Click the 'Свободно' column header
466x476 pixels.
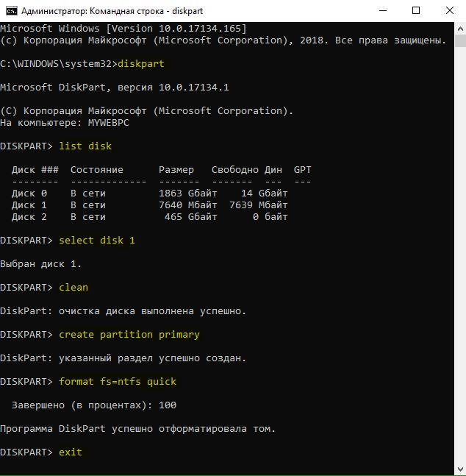(x=234, y=170)
